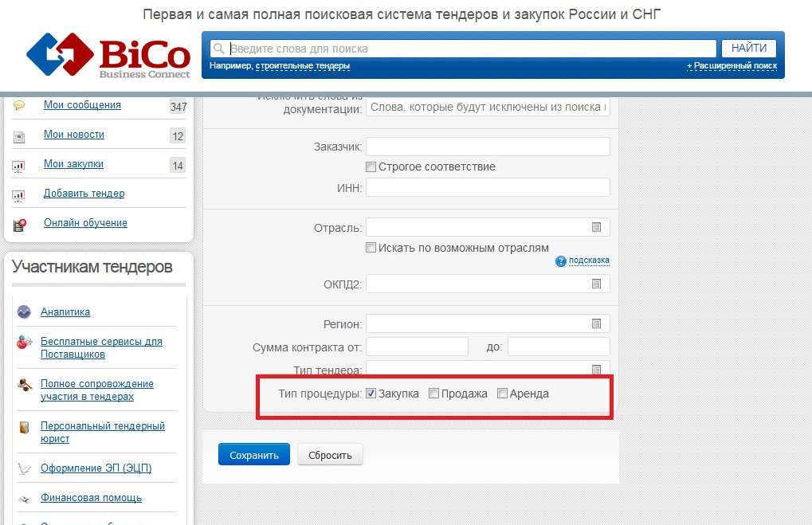812x525 pixels.
Task: Open Мои новости
Action: click(74, 134)
